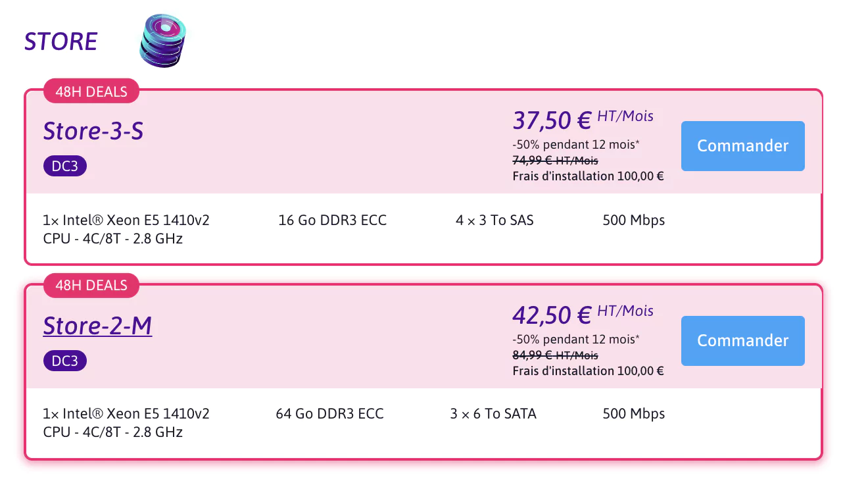This screenshot has height=487, width=868.
Task: Click the 3 × 6 To SATA storage spec
Action: [x=493, y=414]
